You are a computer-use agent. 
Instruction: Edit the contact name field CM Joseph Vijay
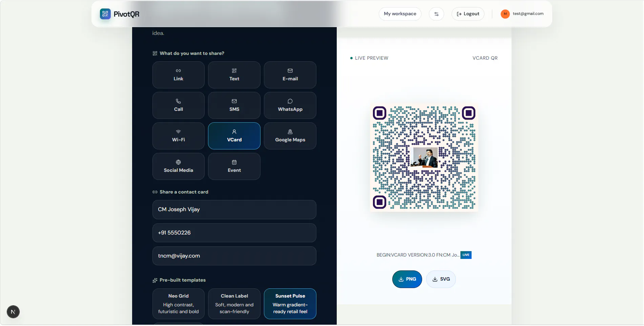click(234, 209)
